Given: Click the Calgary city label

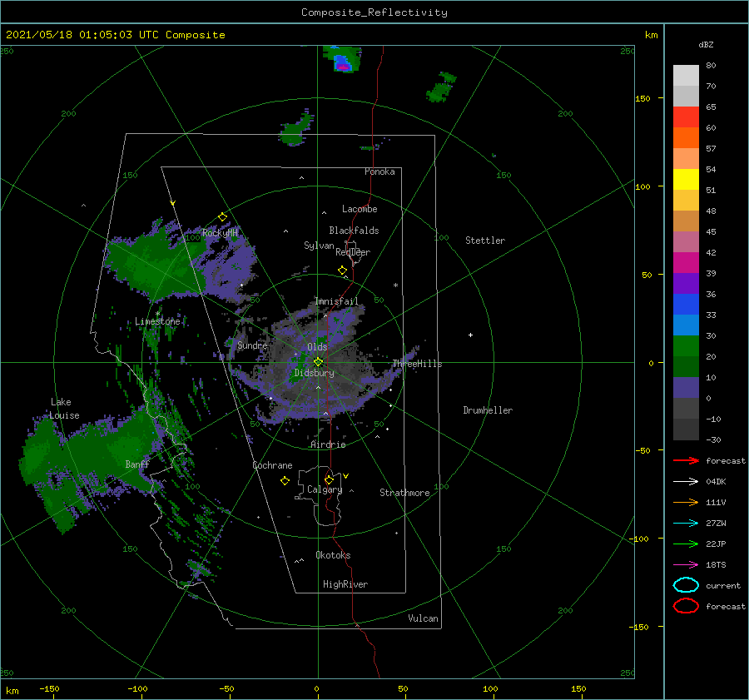Looking at the screenshot, I should pos(325,489).
